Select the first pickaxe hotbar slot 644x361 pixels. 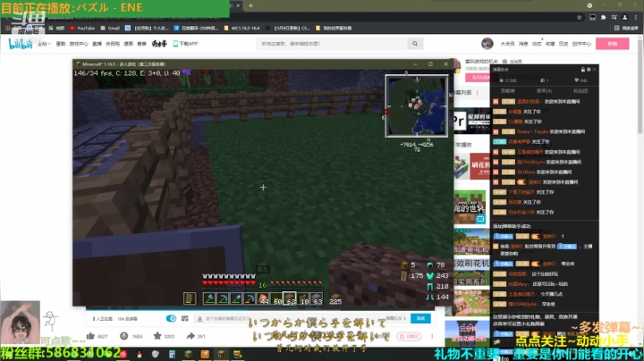point(223,298)
